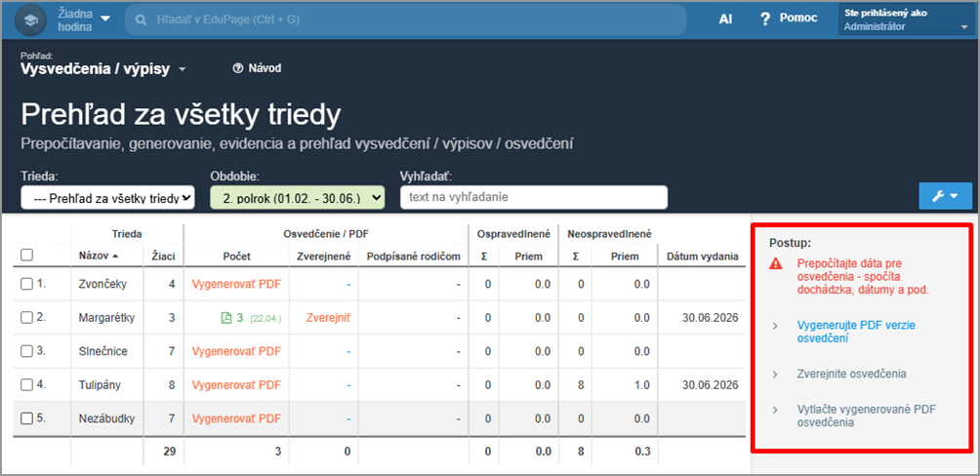Check the Zvončeky row checkbox
Viewport: 980px width, 476px height.
pos(27,284)
